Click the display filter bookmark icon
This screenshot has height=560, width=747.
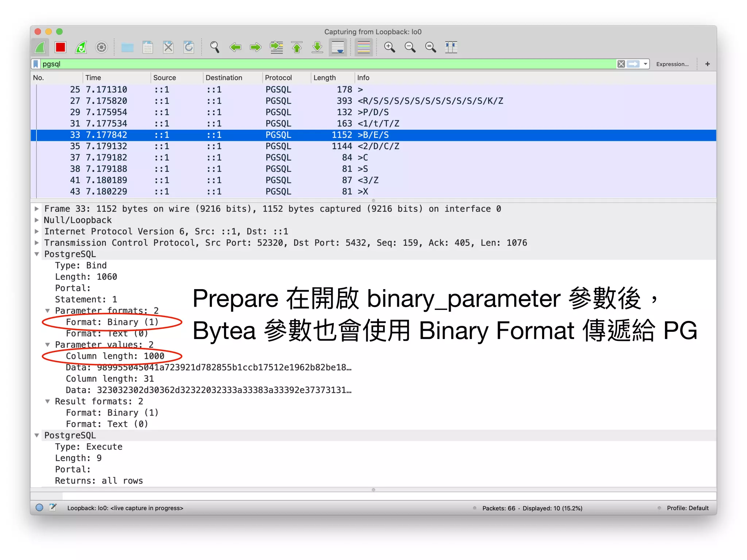36,64
